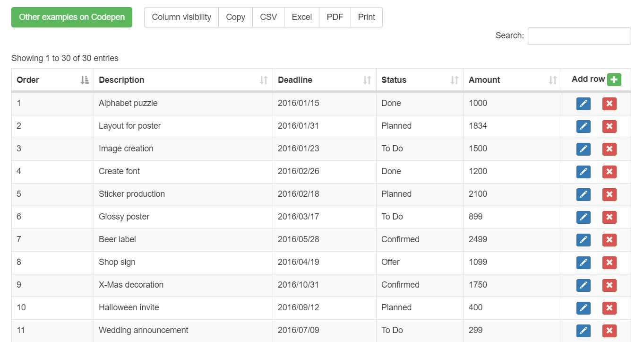Expand sorting options on the Status column
The width and height of the screenshot is (644, 342).
click(x=455, y=80)
